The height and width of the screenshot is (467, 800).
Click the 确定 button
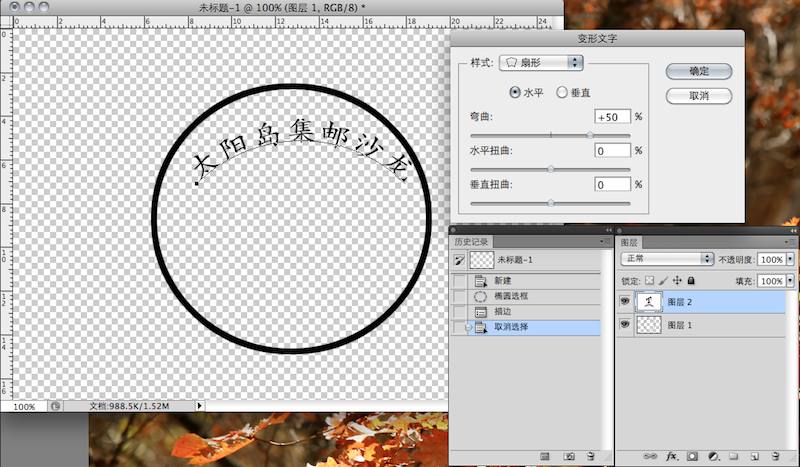(699, 72)
